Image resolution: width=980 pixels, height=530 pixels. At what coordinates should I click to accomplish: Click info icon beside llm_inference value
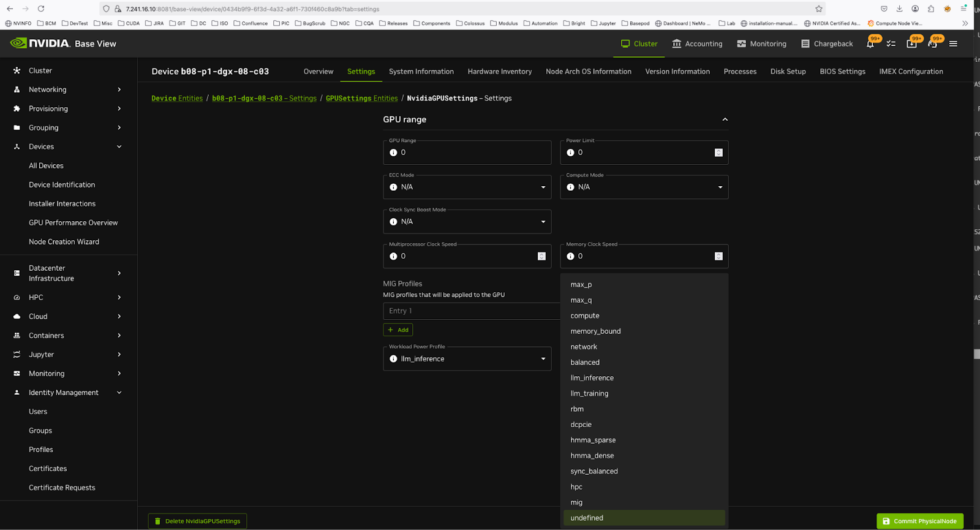pyautogui.click(x=393, y=359)
